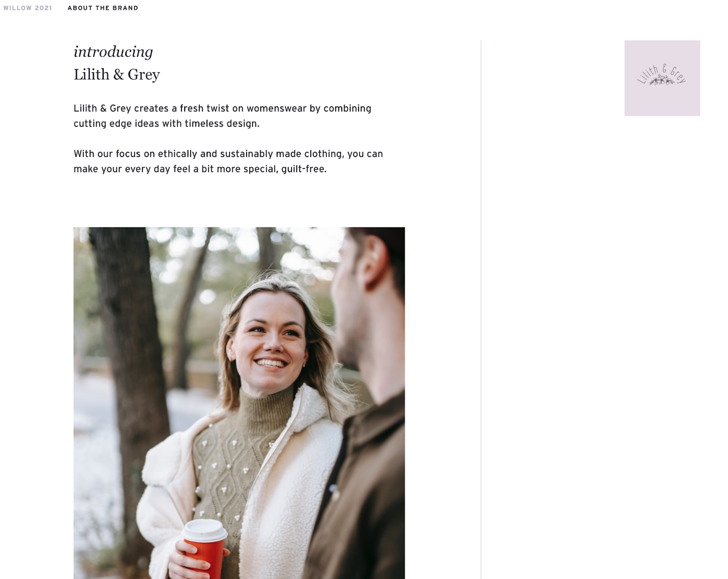Click the white lid of the coffee cup
This screenshot has width=728, height=579.
coord(204,530)
